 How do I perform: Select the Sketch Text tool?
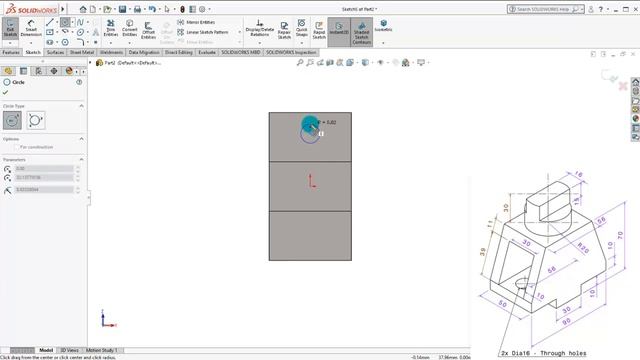point(96,32)
